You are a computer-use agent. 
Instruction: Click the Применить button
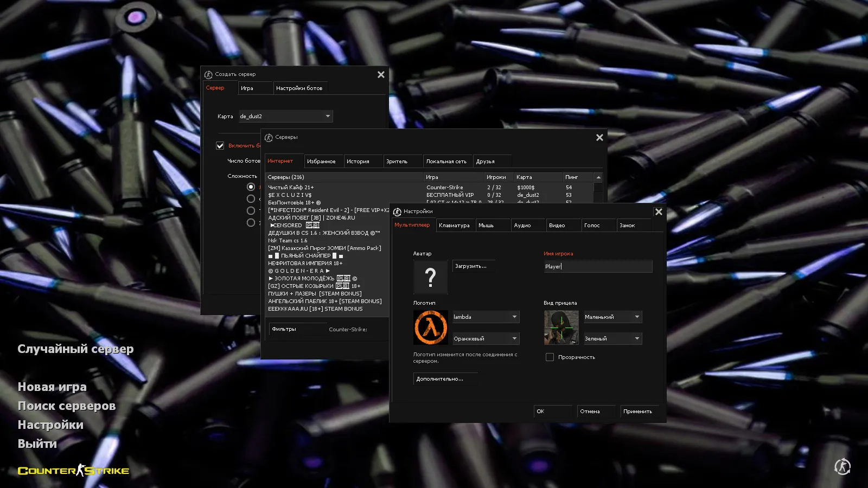click(639, 411)
